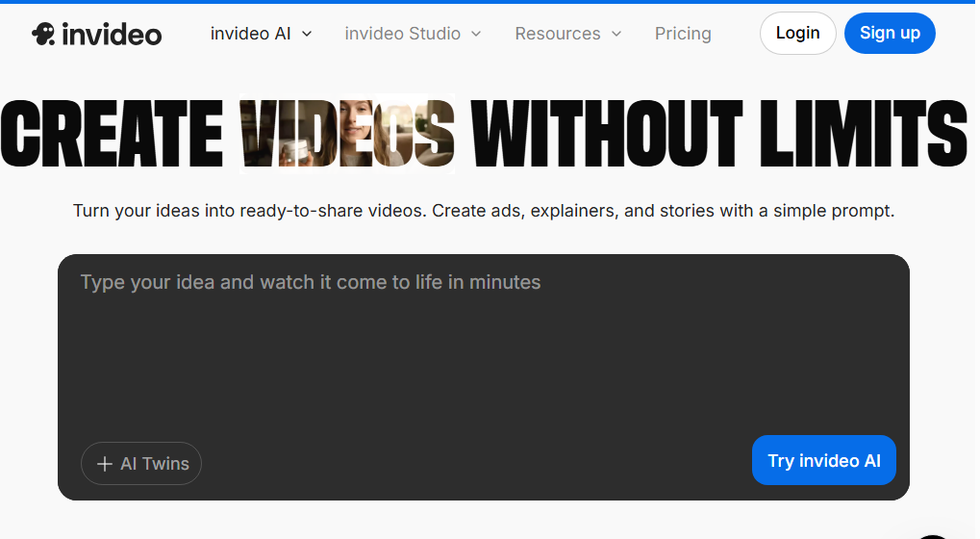Viewport: 980px width, 539px height.
Task: Click the WITHOUT LIMITS headline text
Action: (717, 133)
